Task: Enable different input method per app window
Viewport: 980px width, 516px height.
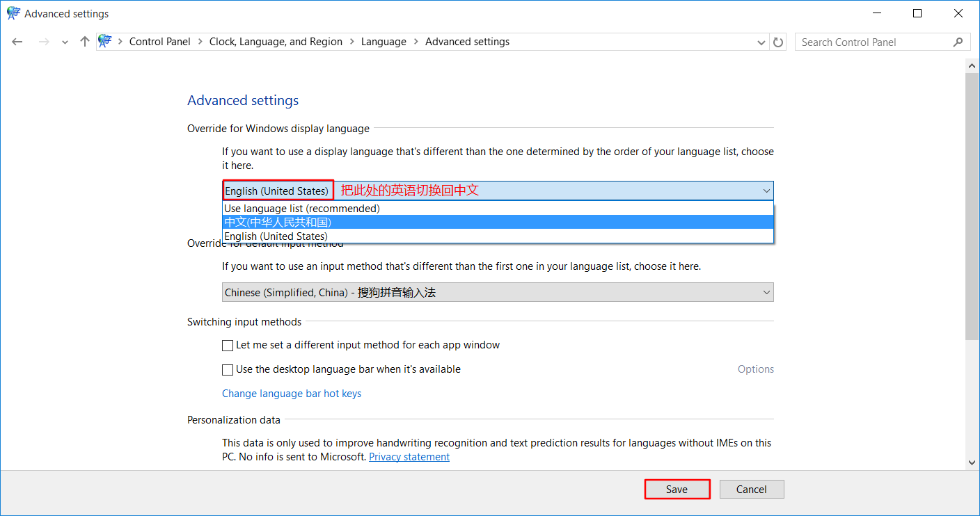Action: coord(228,345)
